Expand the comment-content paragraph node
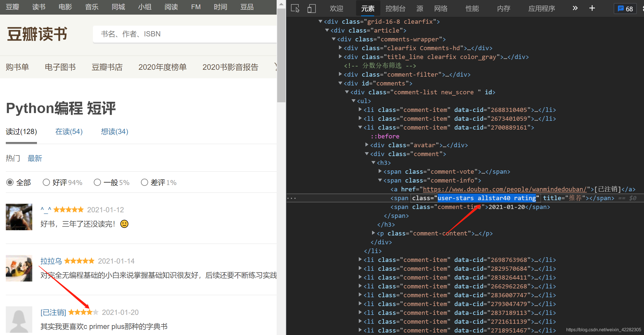The image size is (644, 335). pyautogui.click(x=373, y=233)
